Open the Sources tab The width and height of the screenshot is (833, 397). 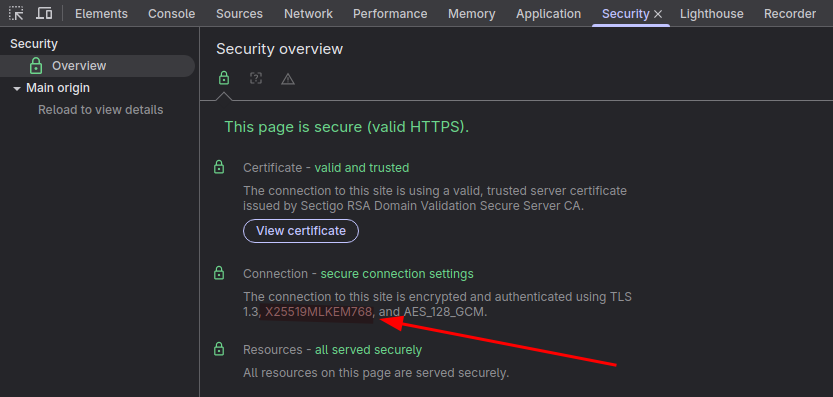(x=240, y=14)
